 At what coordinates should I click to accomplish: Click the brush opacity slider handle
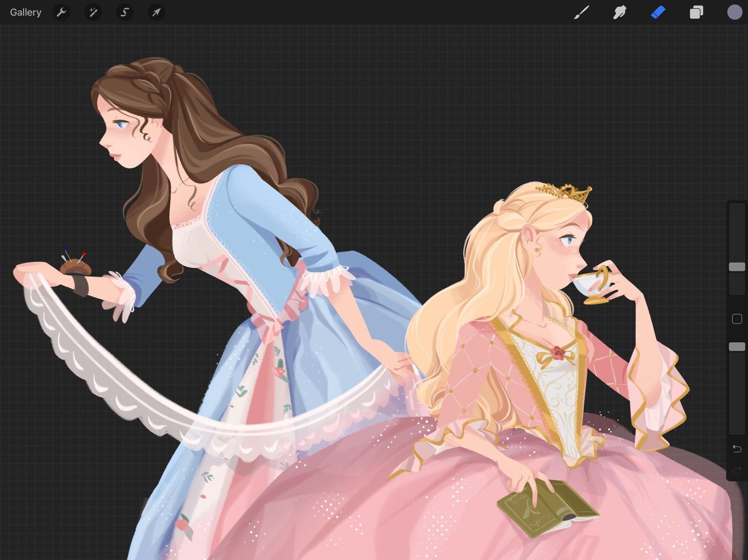point(737,347)
